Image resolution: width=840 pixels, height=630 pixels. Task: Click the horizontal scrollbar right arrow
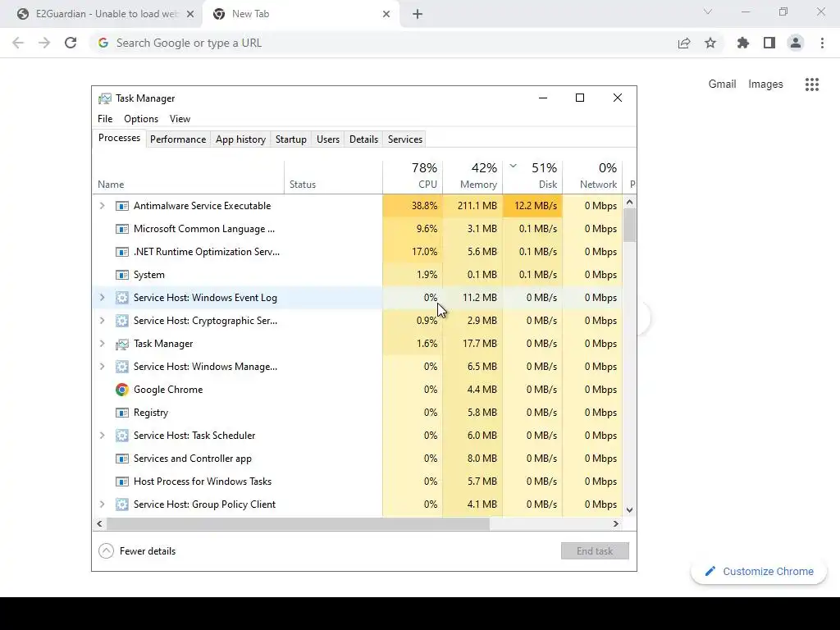pyautogui.click(x=616, y=524)
